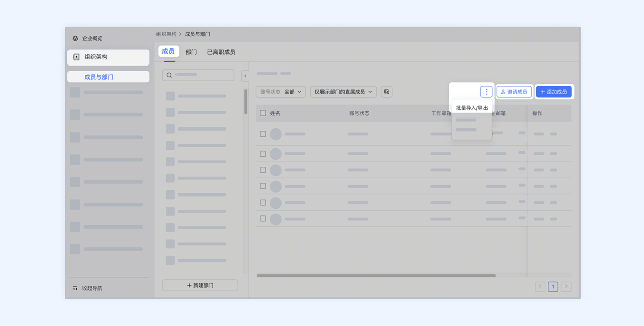This screenshot has height=326, width=644.
Task: Switch to the 已离职成员 tab
Action: (x=221, y=51)
